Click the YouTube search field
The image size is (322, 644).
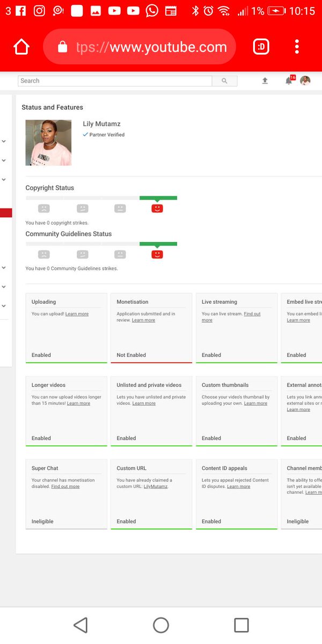coord(115,80)
